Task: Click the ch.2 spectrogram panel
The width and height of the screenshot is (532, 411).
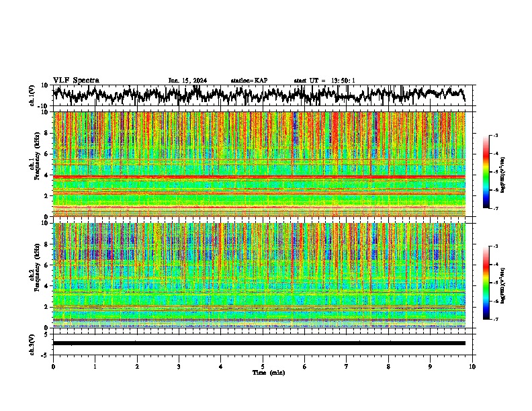Action: [259, 275]
